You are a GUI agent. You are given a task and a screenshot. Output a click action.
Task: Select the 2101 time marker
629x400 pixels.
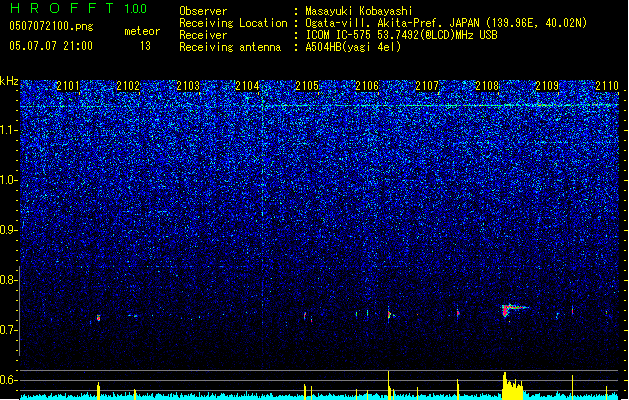point(68,86)
